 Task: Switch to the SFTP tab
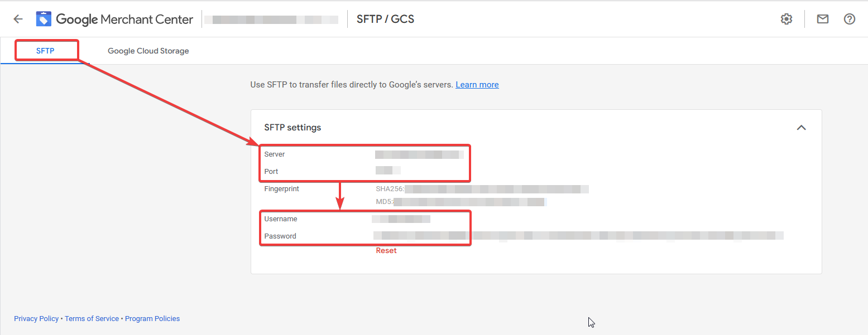(x=45, y=51)
